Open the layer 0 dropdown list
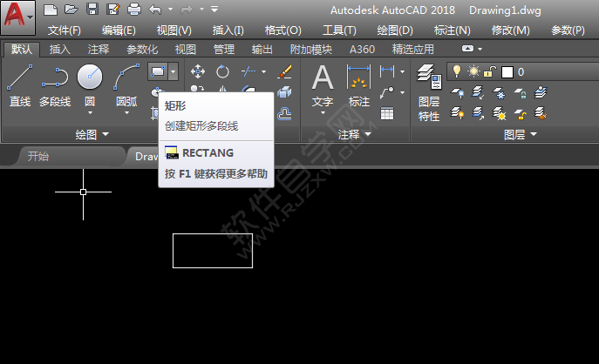Screen dimensions: 599x364 tap(522, 72)
